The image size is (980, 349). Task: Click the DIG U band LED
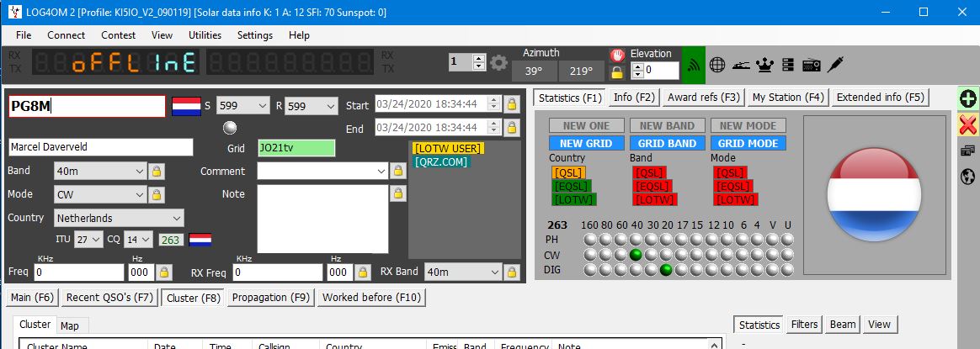pyautogui.click(x=787, y=270)
